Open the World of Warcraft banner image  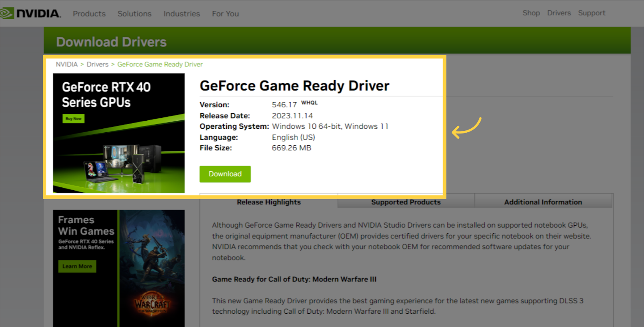tap(152, 268)
